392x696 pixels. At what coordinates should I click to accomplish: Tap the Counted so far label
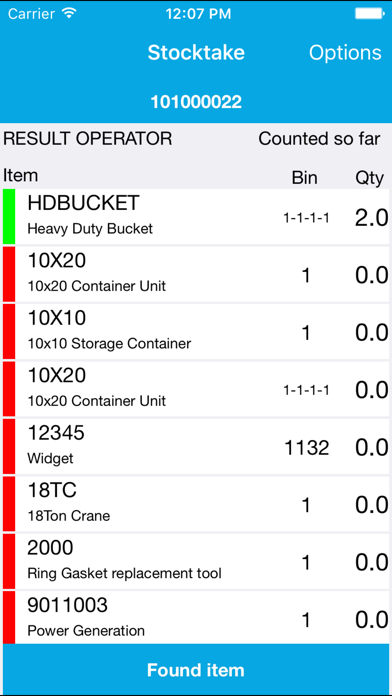click(319, 138)
